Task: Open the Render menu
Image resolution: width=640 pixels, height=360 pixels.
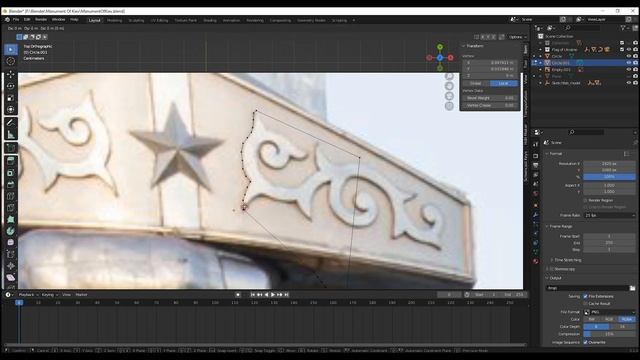Action: [x=41, y=20]
